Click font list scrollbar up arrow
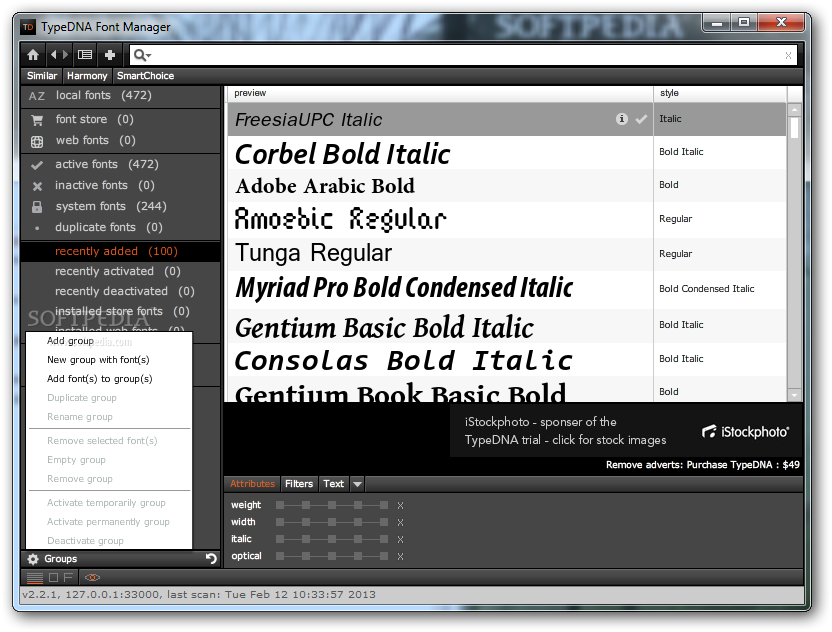The width and height of the screenshot is (832, 632). pos(794,110)
